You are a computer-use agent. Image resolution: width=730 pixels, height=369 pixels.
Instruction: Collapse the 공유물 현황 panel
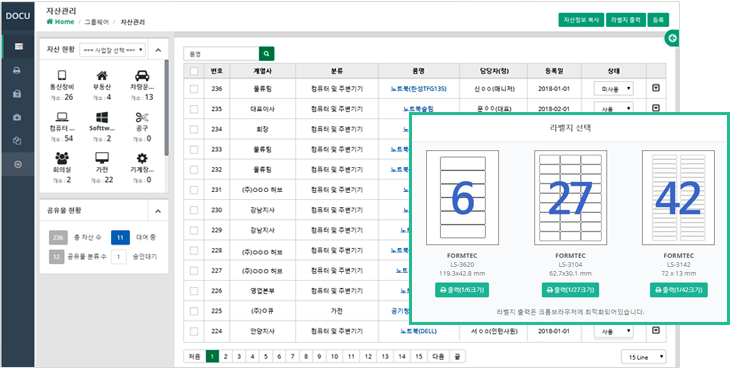[158, 211]
